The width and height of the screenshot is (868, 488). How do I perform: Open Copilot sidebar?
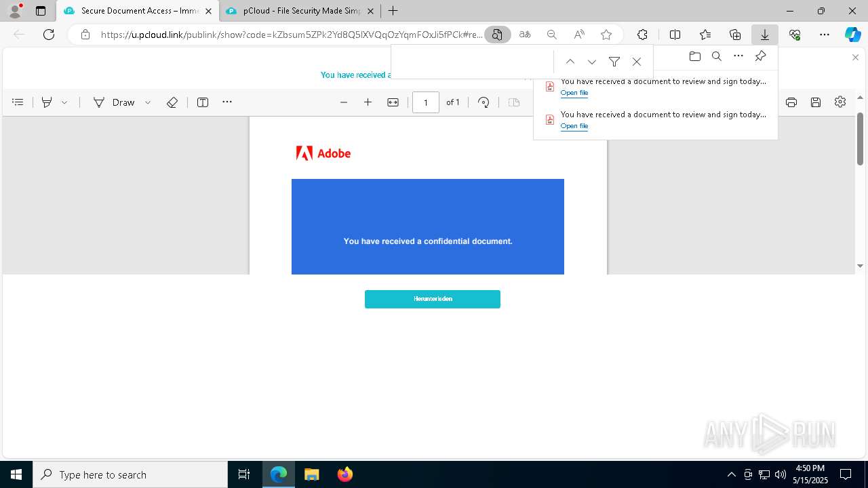point(853,35)
